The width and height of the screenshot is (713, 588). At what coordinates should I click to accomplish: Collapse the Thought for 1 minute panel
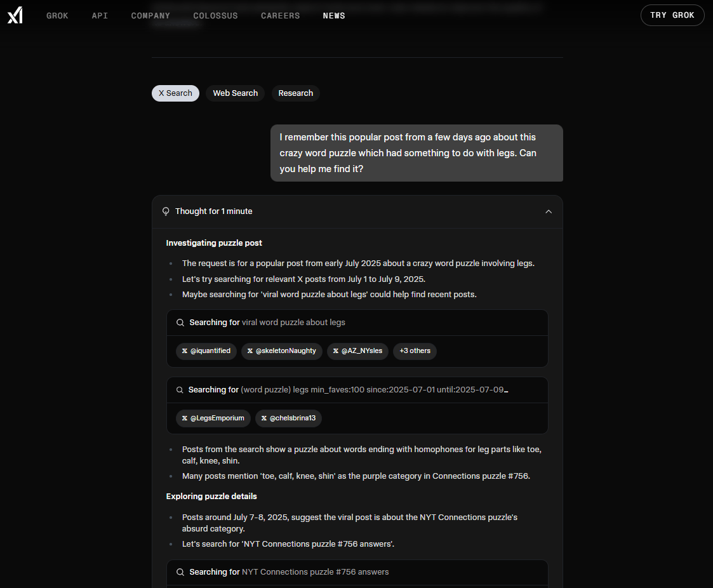click(549, 211)
